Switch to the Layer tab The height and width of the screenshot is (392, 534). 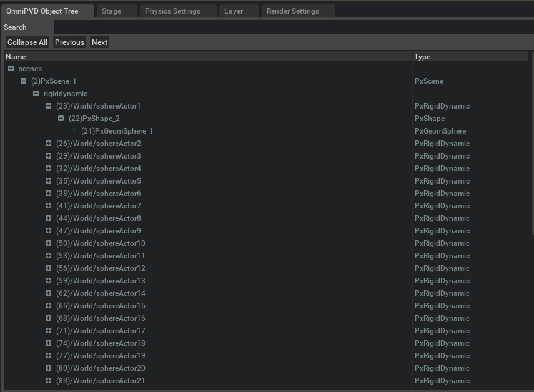pyautogui.click(x=234, y=11)
